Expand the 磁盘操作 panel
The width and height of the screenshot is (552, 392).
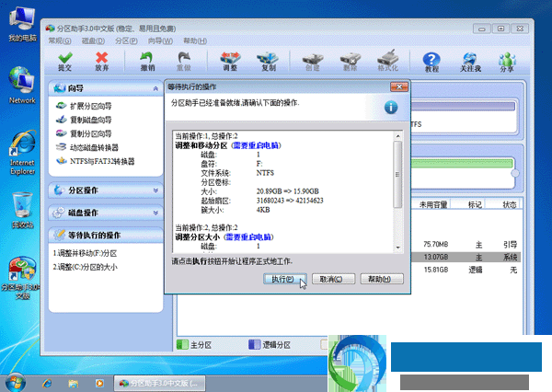click(106, 213)
